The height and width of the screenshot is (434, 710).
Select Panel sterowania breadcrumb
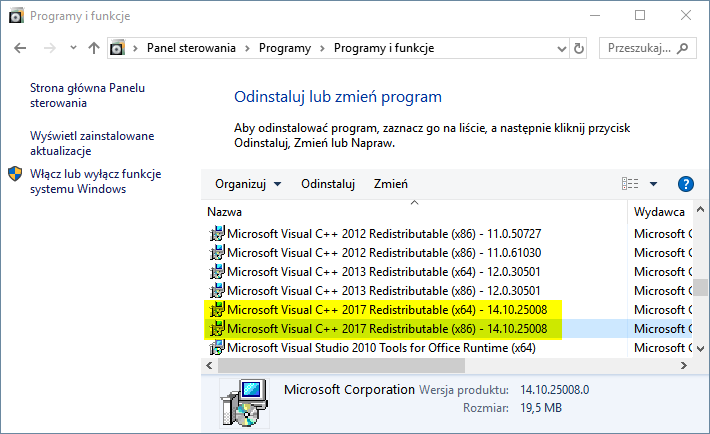click(x=191, y=48)
